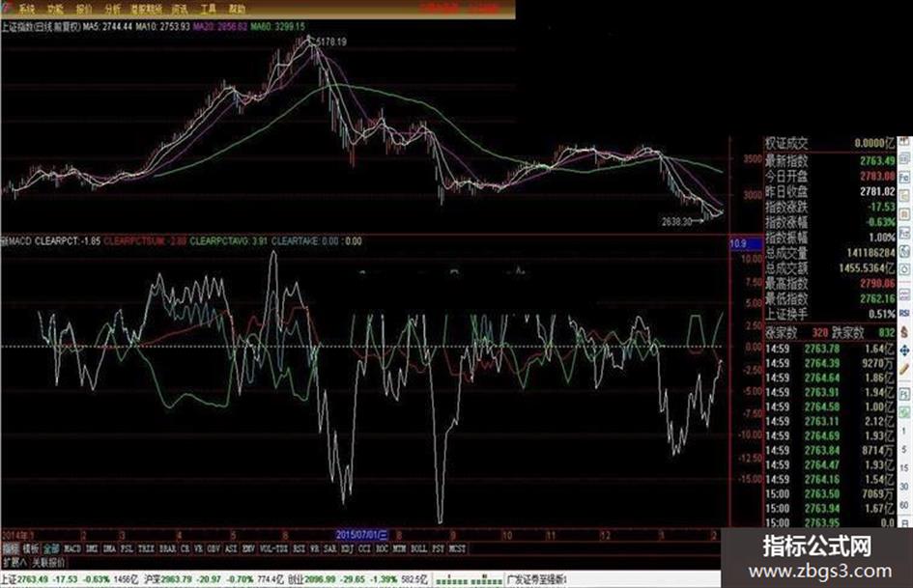Image resolution: width=913 pixels, height=588 pixels.
Task: Switch to 15-minute period in sidebar
Action: [x=903, y=468]
